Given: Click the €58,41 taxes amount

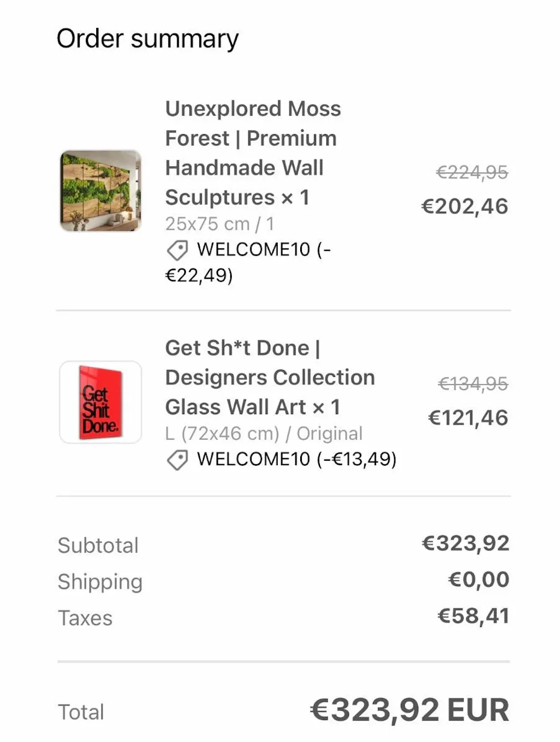Looking at the screenshot, I should tap(474, 616).
